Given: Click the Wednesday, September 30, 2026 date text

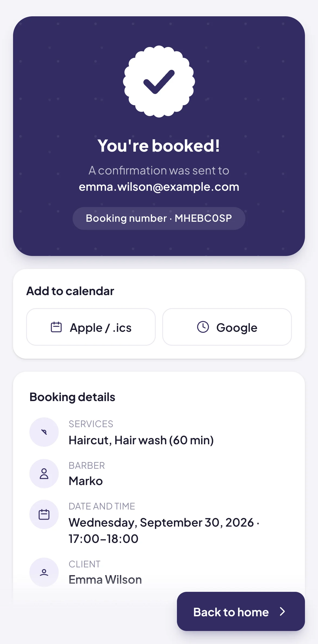Looking at the screenshot, I should point(161,523).
